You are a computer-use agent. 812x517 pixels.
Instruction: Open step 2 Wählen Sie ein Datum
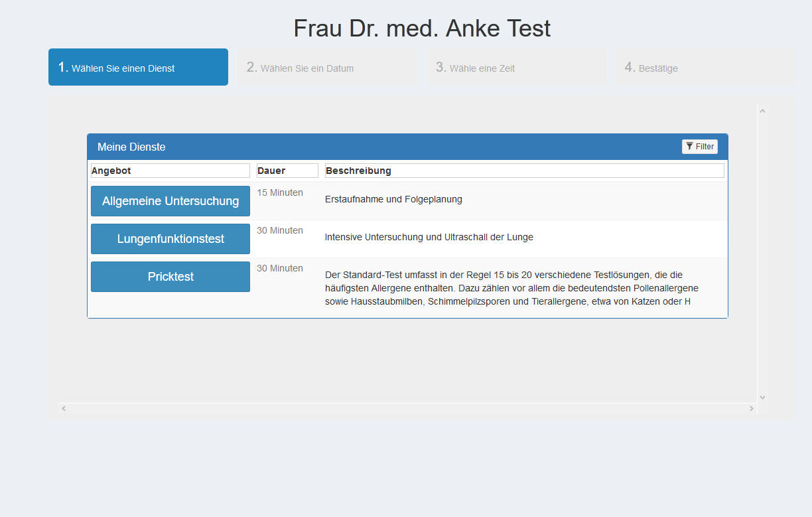pos(327,68)
